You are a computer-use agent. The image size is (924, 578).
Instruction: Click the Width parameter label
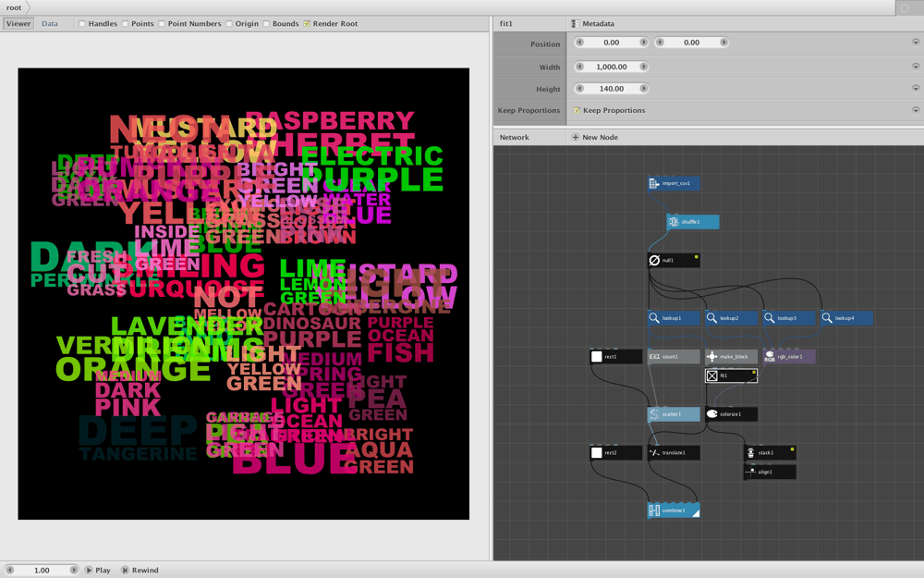point(550,68)
